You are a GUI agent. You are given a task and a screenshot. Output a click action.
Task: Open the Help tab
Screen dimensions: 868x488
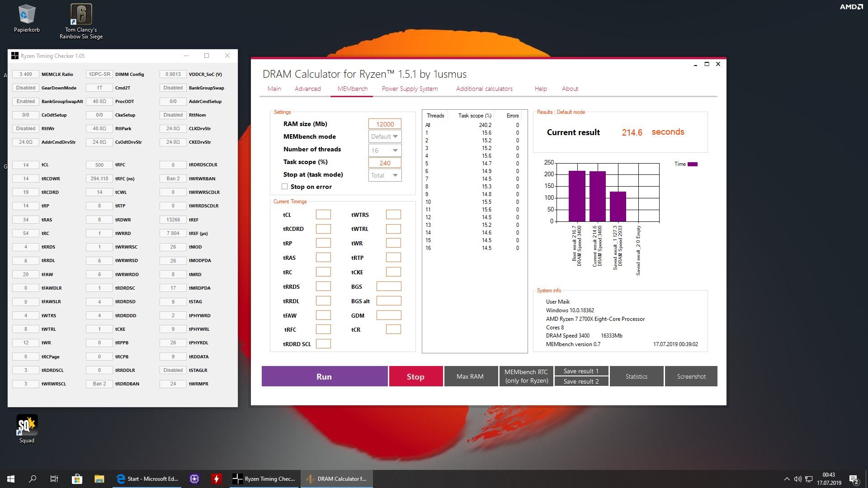point(541,89)
